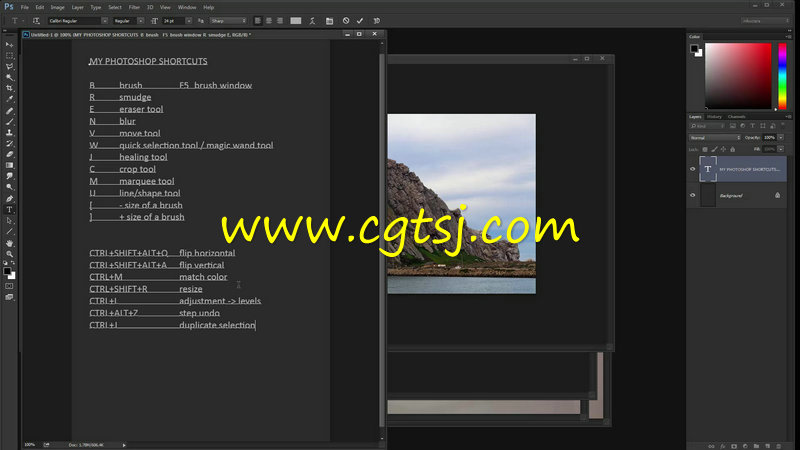The height and width of the screenshot is (450, 800).
Task: Open the font size dropdown
Action: (x=189, y=21)
